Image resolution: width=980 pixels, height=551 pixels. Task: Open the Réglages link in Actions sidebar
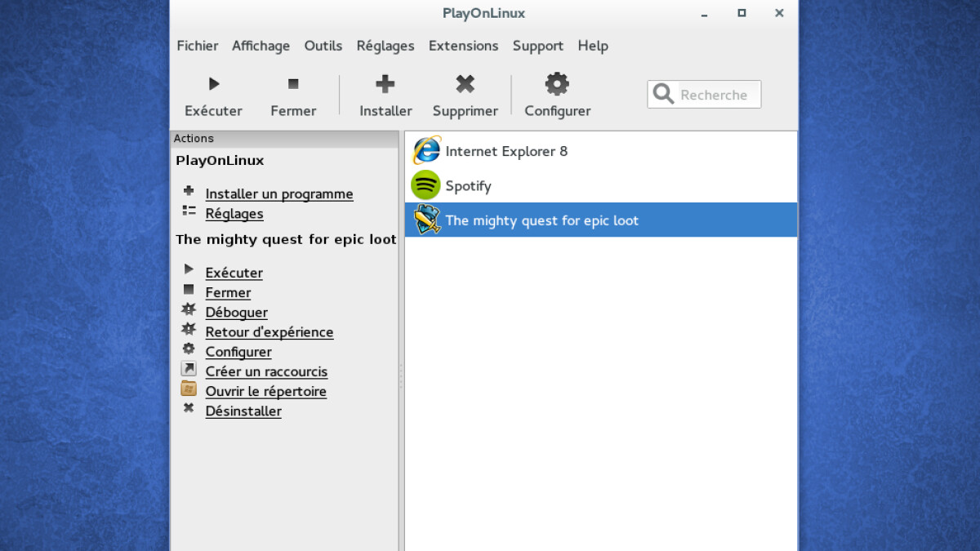(234, 214)
